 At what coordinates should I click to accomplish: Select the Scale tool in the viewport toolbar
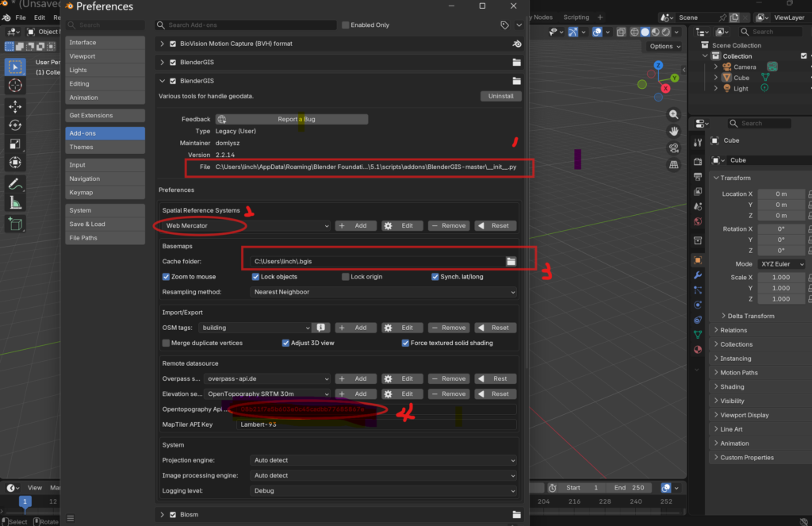[x=15, y=144]
